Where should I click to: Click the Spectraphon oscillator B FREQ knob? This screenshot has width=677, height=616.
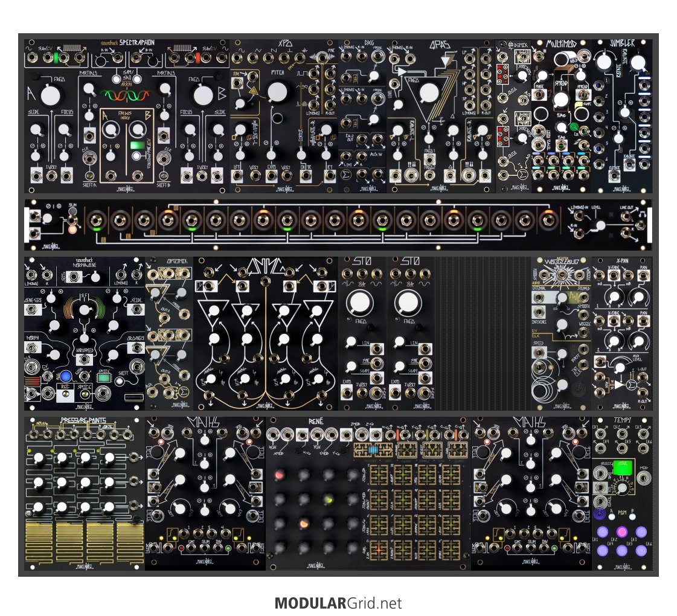click(x=203, y=95)
